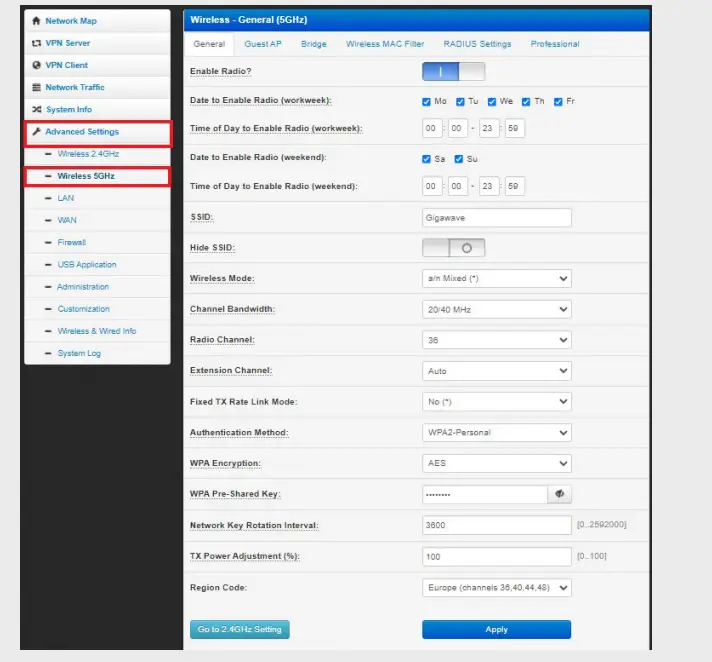Uncheck the Su weekend checkbox
The width and height of the screenshot is (712, 662).
459,159
